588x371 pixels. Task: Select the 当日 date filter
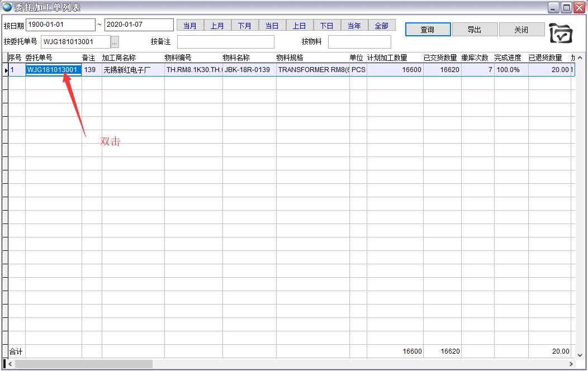click(272, 26)
